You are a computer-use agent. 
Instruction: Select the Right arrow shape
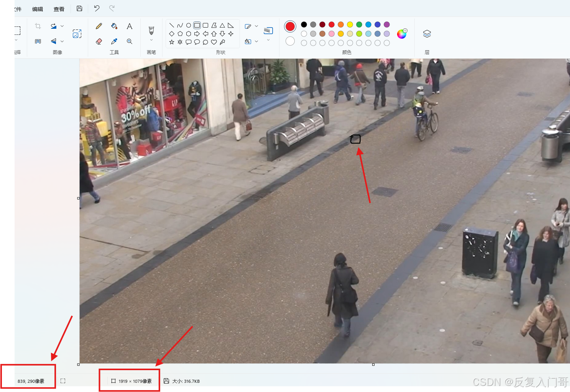[x=197, y=34]
